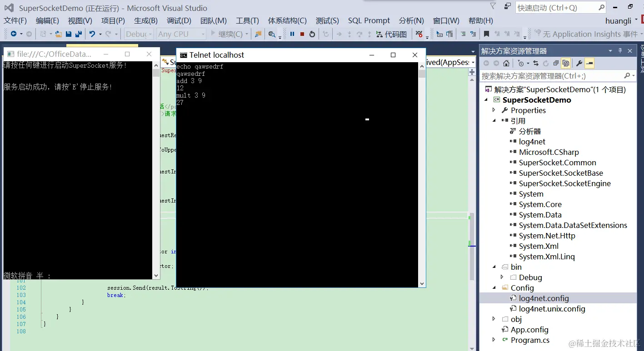The height and width of the screenshot is (351, 644).
Task: Click the feedback icon beside quick launch
Action: (x=507, y=6)
